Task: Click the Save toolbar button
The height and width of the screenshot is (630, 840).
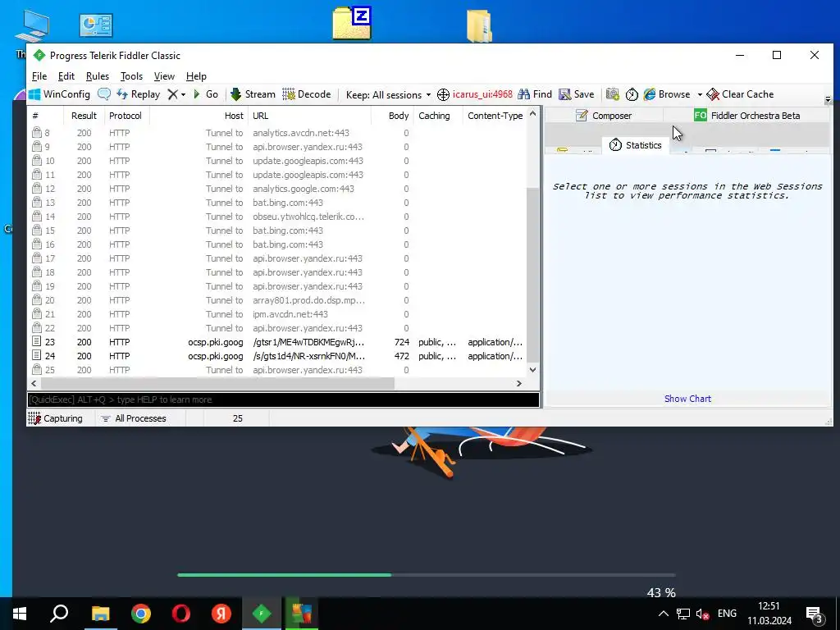Action: coord(577,94)
